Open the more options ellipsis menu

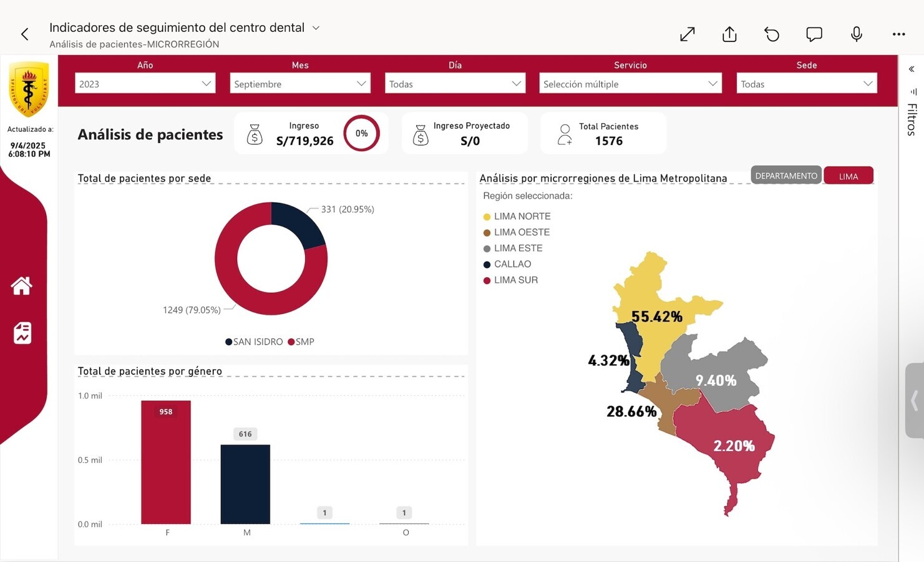(x=898, y=34)
